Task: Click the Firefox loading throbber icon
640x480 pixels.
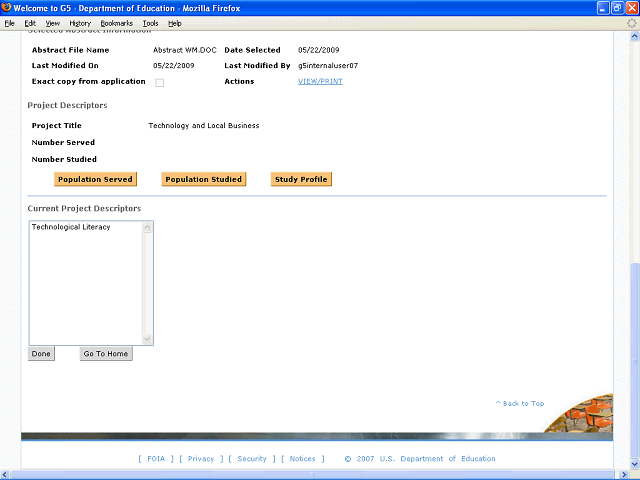Action: pos(632,23)
